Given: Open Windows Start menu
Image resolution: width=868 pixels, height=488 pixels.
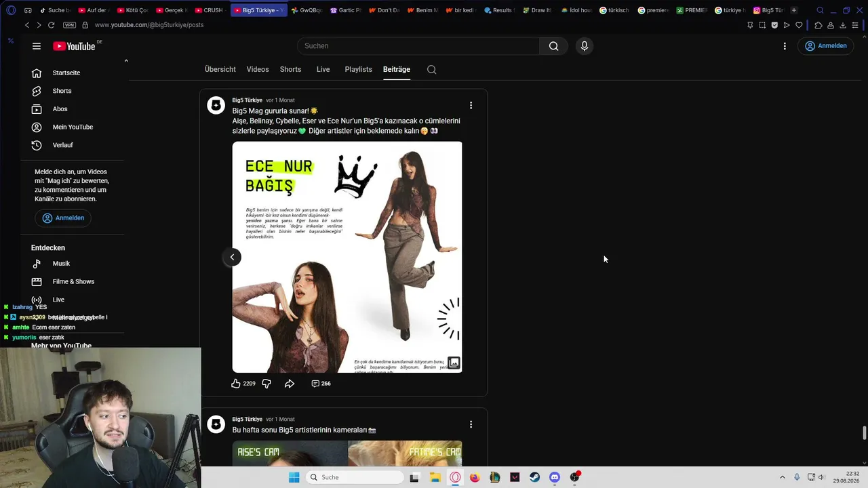Looking at the screenshot, I should click(294, 477).
